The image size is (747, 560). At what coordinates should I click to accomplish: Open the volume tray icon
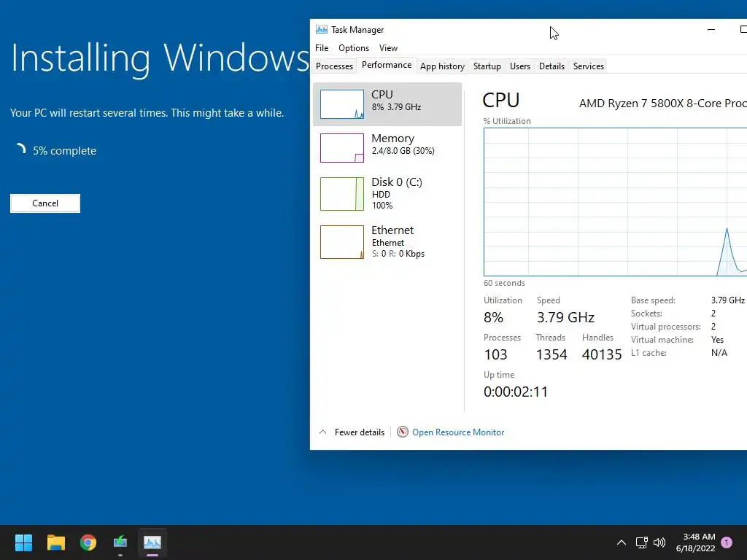(659, 542)
